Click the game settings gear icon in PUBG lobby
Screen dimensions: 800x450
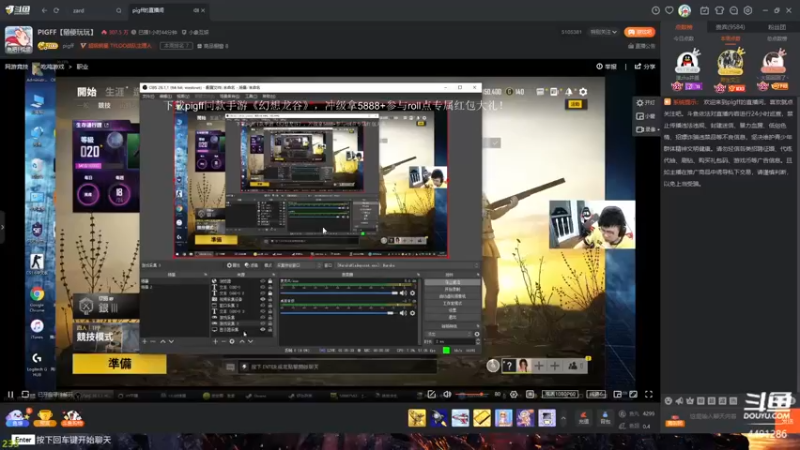(x=583, y=91)
